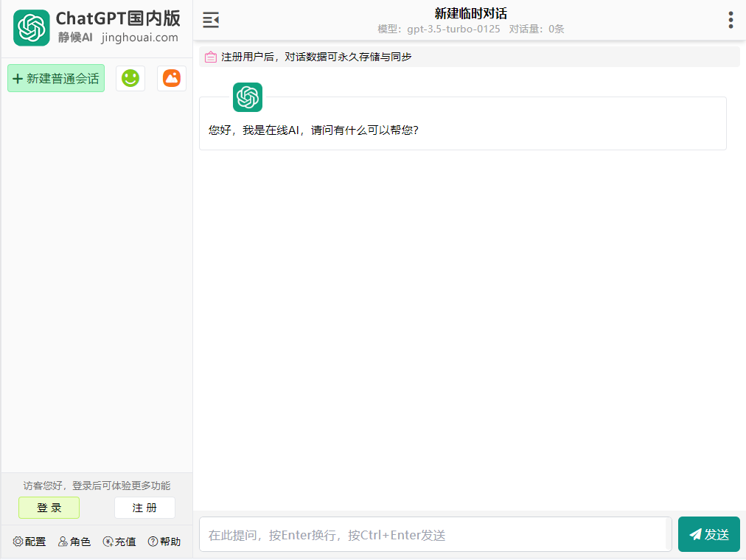Screen dimensions: 746x560
Task: Click the 新建临时对话 conversation title
Action: pos(470,13)
